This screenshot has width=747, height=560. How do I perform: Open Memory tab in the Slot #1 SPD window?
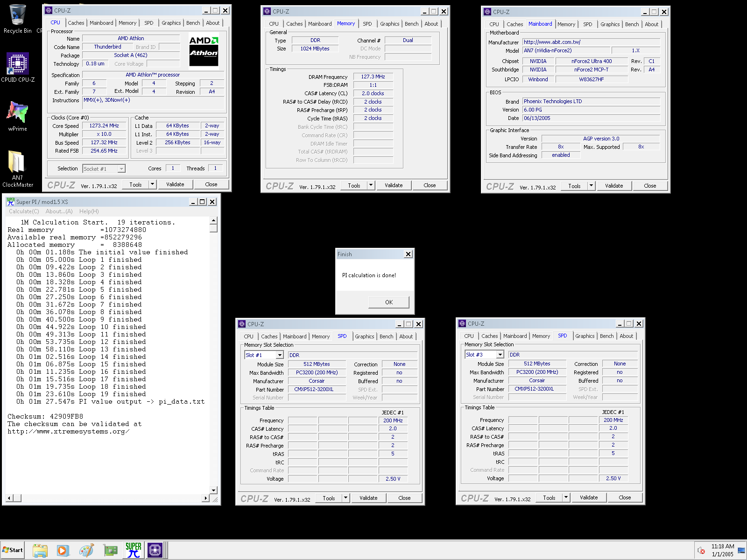tap(320, 336)
